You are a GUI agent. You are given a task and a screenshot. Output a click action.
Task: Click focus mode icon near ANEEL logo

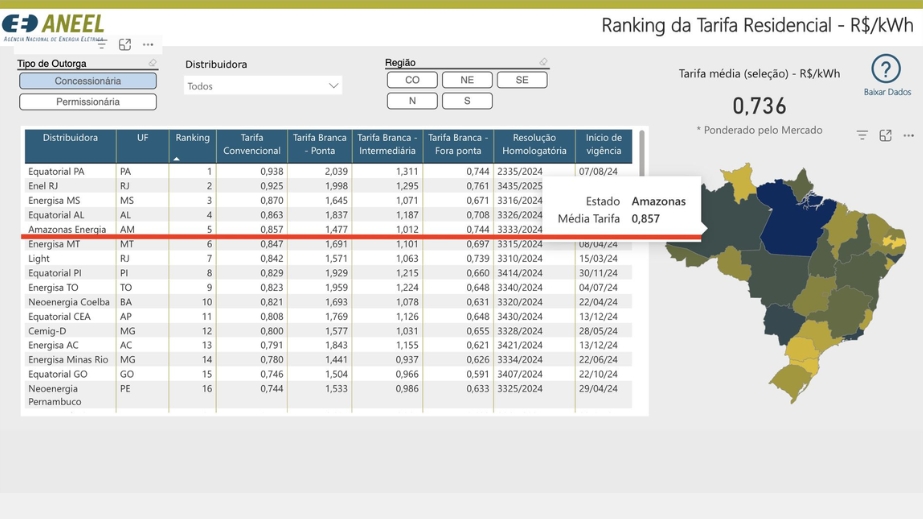125,45
